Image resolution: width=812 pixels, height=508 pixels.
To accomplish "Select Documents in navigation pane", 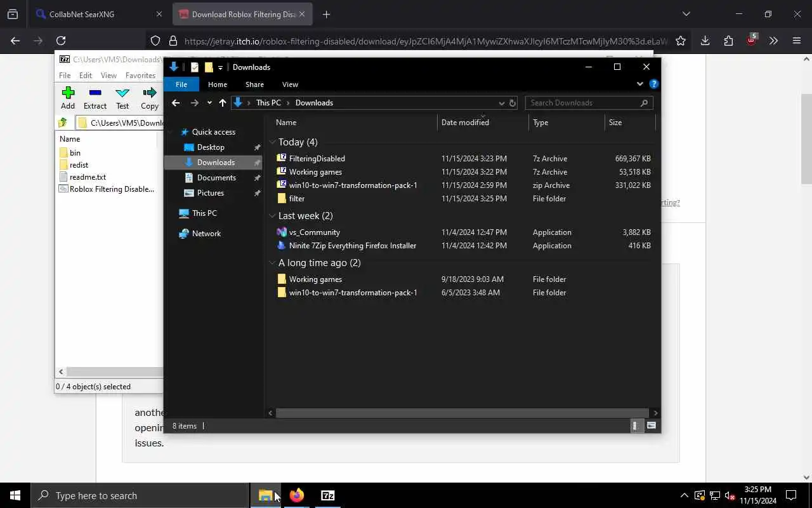I will [216, 178].
